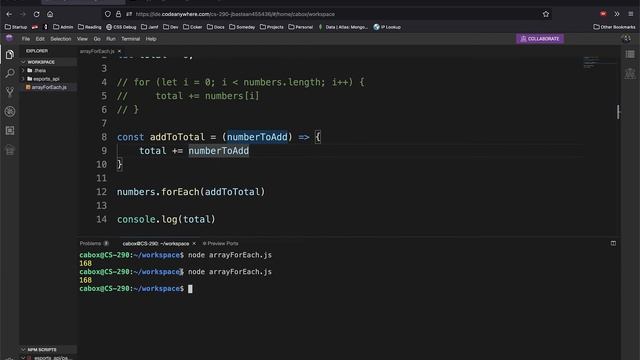Click the browser Forward arrow
The width and height of the screenshot is (640, 360).
(23, 14)
